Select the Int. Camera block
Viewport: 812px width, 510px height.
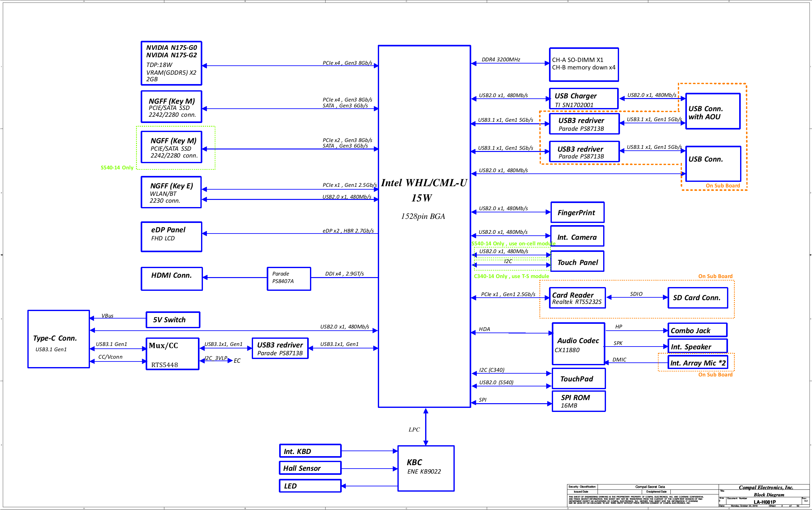577,236
